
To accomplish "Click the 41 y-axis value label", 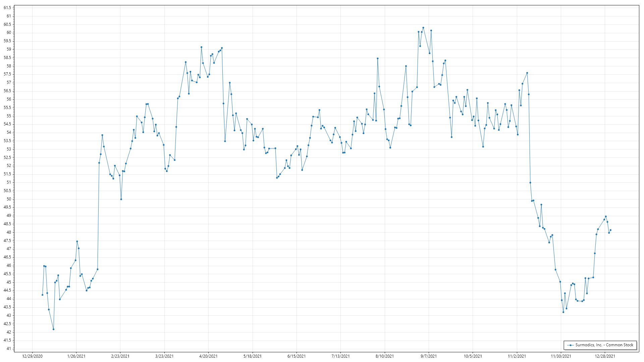I will pos(8,349).
